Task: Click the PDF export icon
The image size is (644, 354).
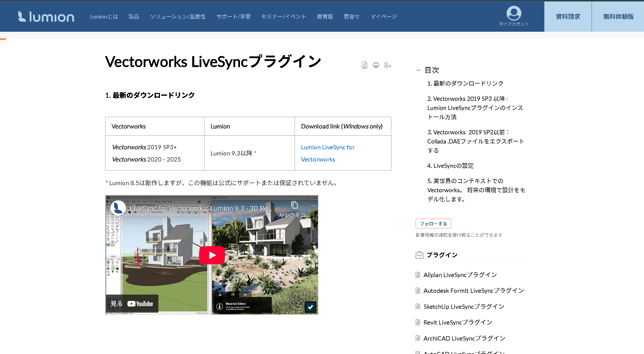Action: click(364, 65)
